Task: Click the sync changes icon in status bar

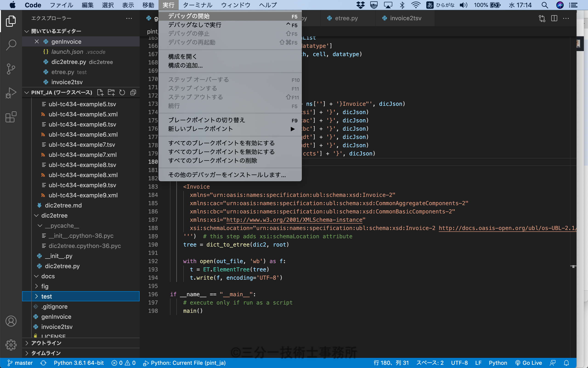Action: coord(43,363)
